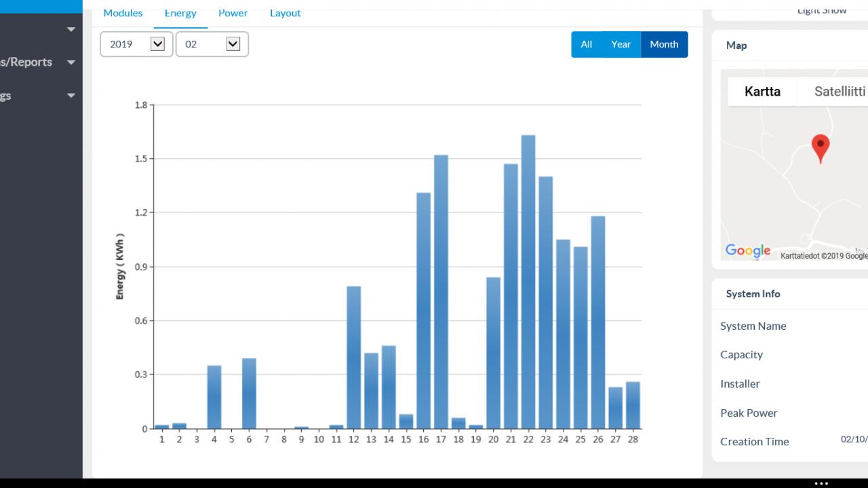Select the energy bar for day 26
The width and height of the screenshot is (868, 488).
click(x=598, y=322)
